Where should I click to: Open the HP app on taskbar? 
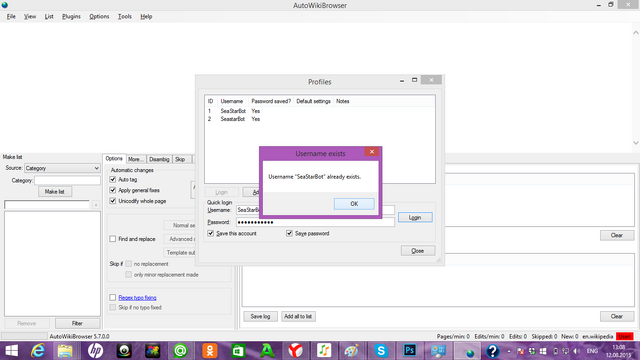[x=95, y=351]
